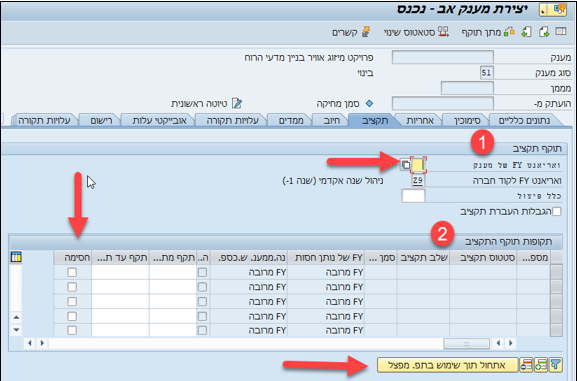The width and height of the screenshot is (577, 381).
Task: Click the horizontal scrollbar thumb under the table
Action: pyautogui.click(x=466, y=343)
